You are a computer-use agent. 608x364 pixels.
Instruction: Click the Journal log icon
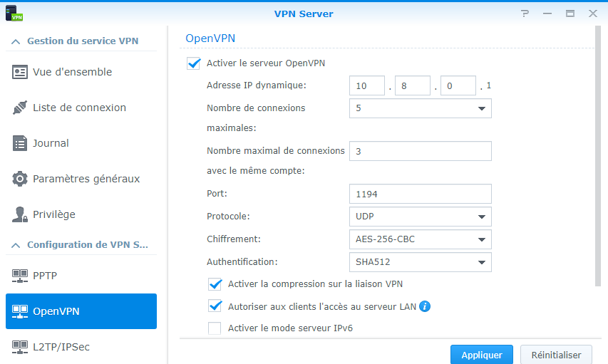(20, 143)
